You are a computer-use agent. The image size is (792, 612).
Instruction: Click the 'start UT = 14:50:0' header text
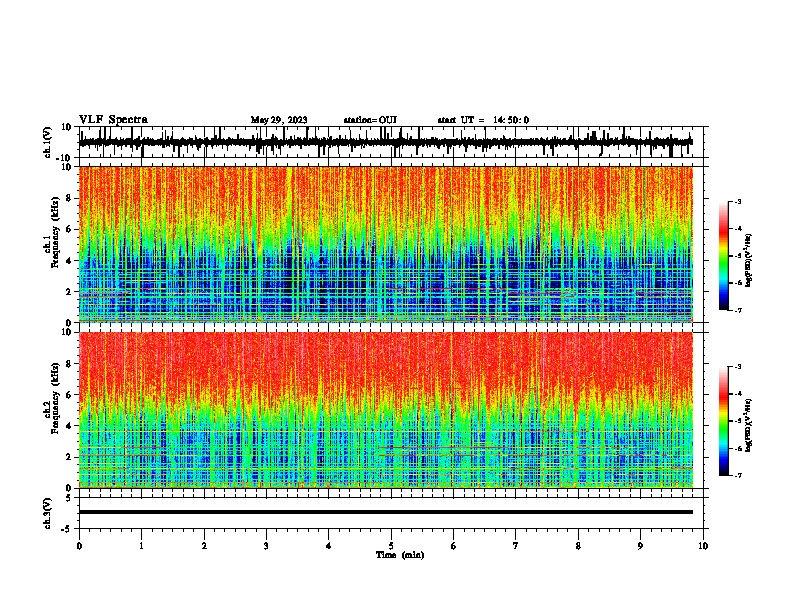[483, 120]
